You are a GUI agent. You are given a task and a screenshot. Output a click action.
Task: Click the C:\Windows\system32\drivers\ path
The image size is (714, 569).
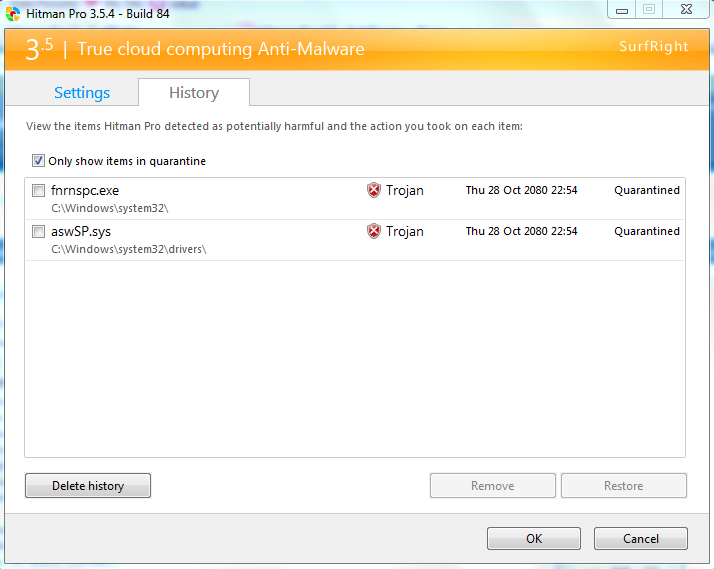click(x=129, y=249)
